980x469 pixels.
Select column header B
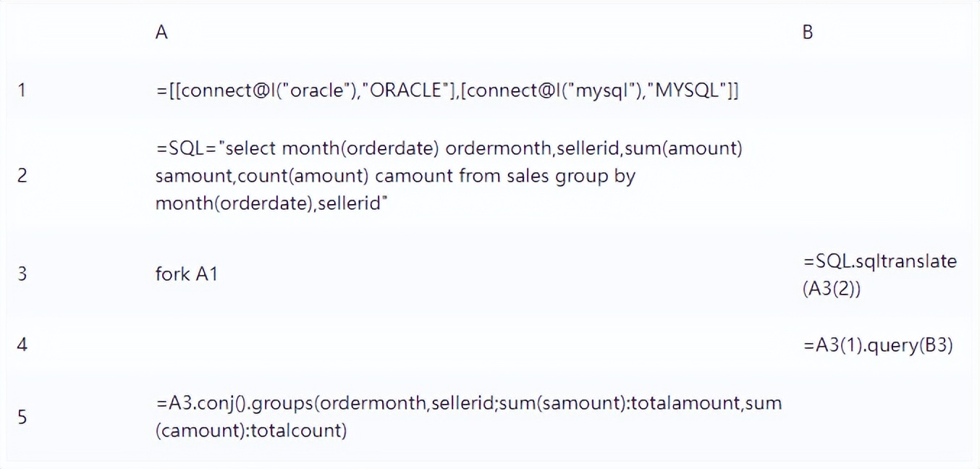(x=808, y=33)
